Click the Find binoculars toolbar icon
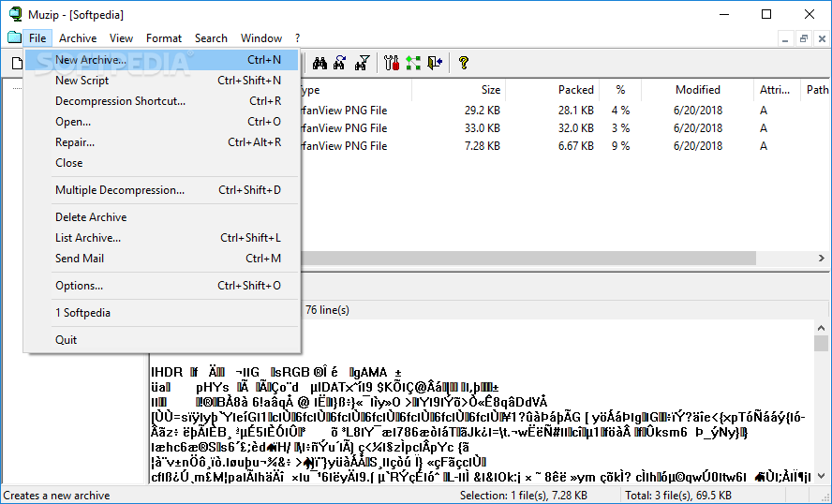Viewport: 832px width, 504px height. point(319,63)
